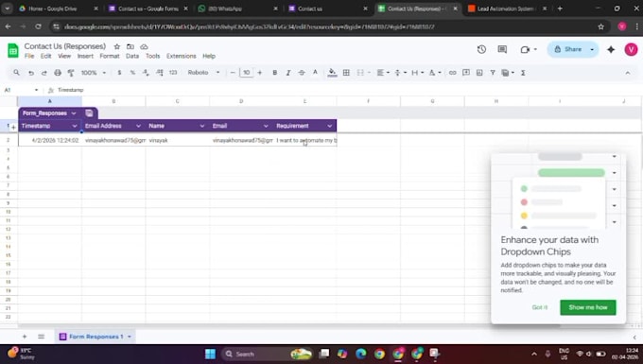Viewport: 643px width, 364px height.
Task: Open the Form Responses 1 tab menu arrow
Action: 130,337
